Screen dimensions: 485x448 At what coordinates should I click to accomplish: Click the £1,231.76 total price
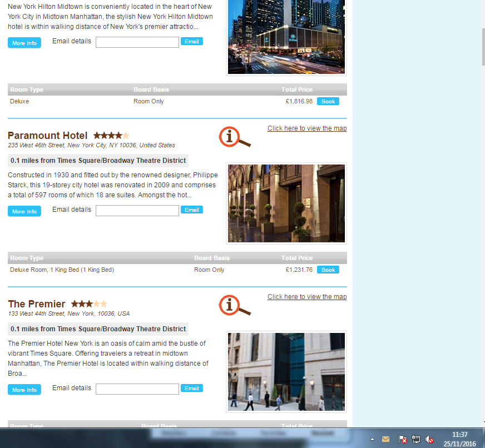(299, 270)
